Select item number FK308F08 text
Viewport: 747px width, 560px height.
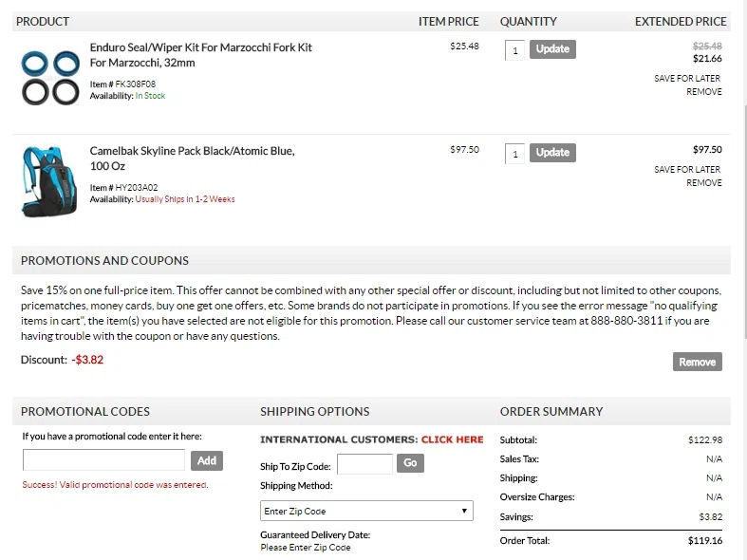pos(136,84)
